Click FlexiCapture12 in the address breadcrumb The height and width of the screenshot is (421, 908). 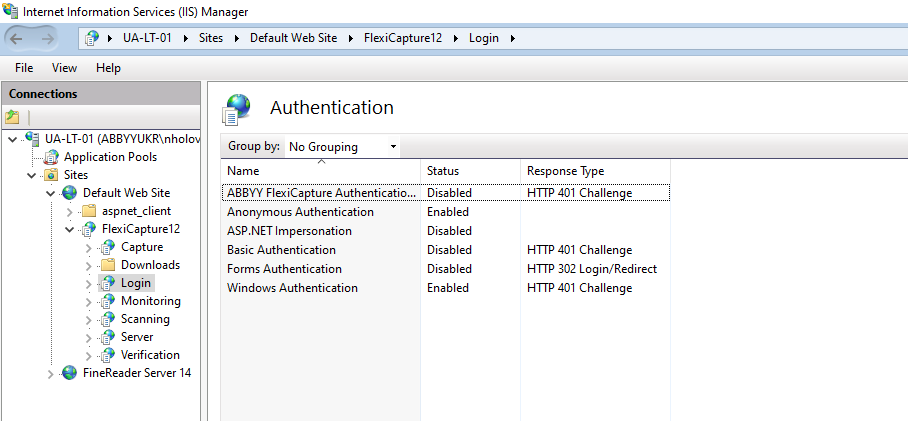coord(402,38)
